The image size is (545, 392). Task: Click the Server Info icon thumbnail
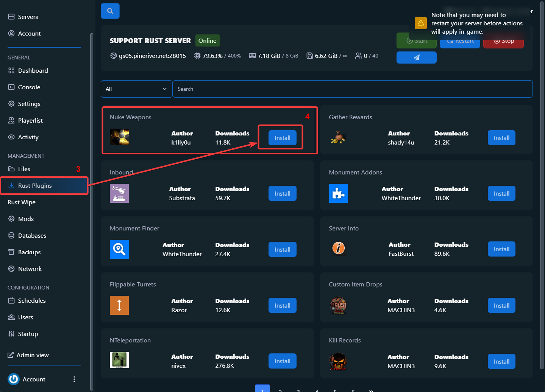tap(339, 248)
